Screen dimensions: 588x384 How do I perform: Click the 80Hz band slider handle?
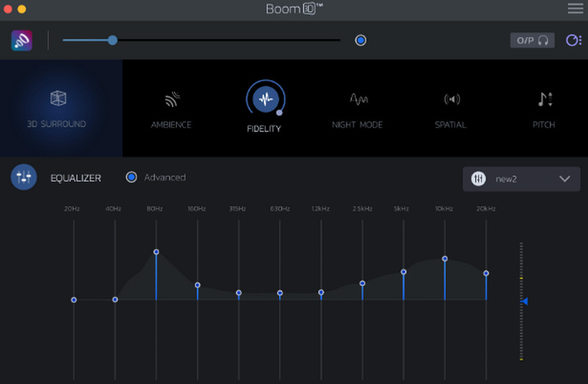[x=157, y=252]
